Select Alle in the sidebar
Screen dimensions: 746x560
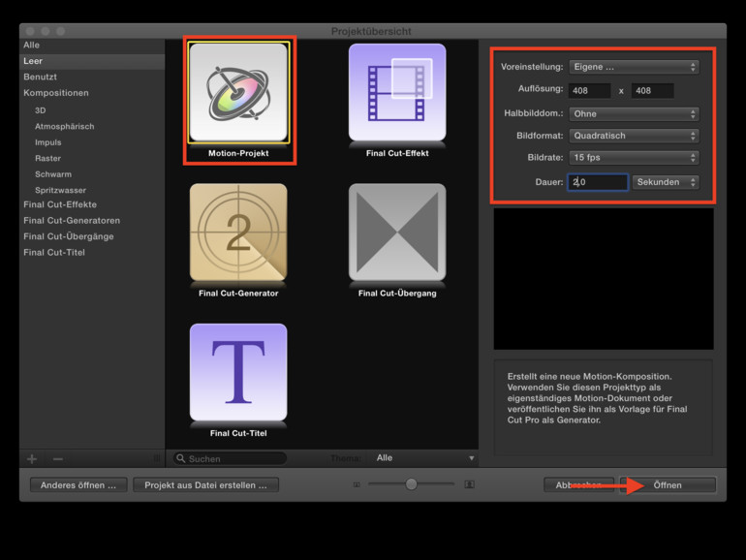[31, 46]
